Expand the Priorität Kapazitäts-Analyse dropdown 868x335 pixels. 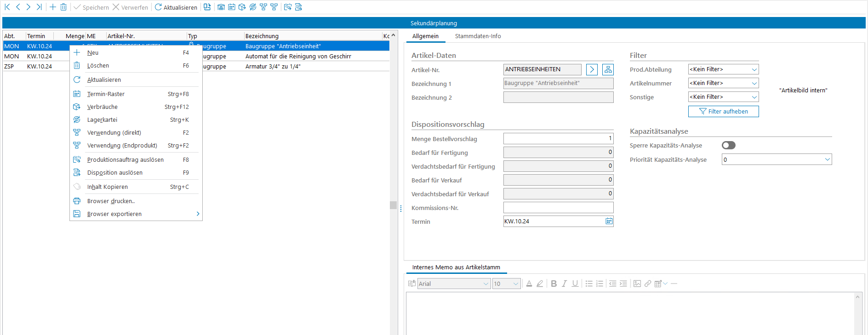(827, 159)
